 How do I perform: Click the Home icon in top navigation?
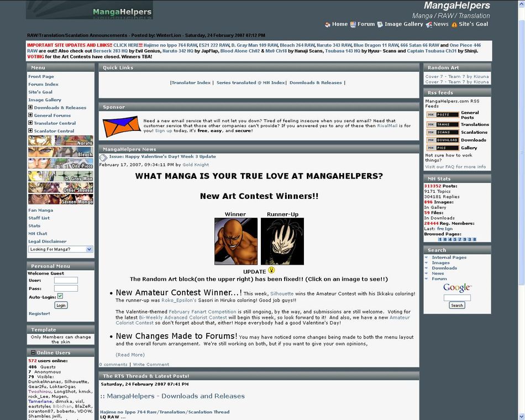point(328,24)
